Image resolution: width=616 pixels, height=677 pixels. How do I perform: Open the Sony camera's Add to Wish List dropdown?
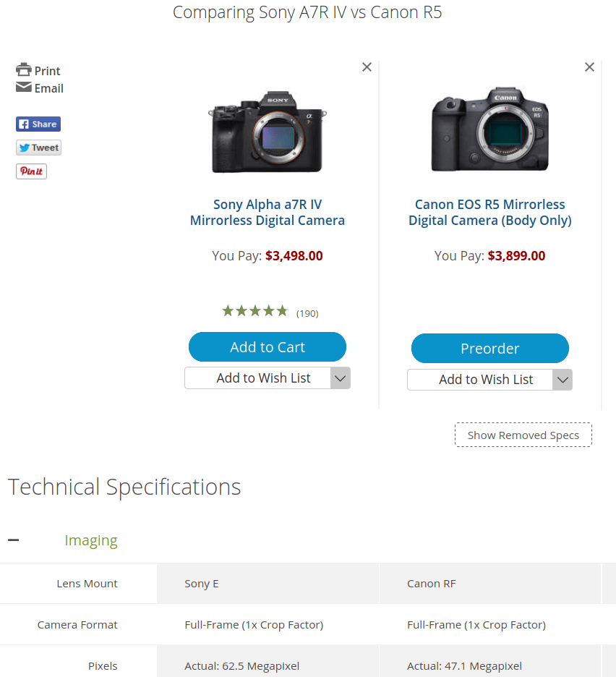340,378
